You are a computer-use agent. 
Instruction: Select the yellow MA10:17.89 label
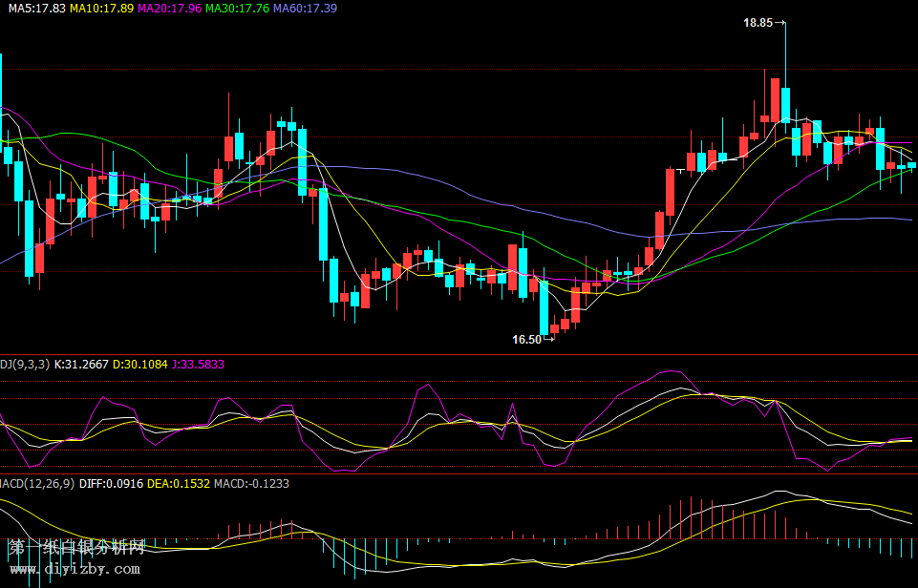click(101, 8)
